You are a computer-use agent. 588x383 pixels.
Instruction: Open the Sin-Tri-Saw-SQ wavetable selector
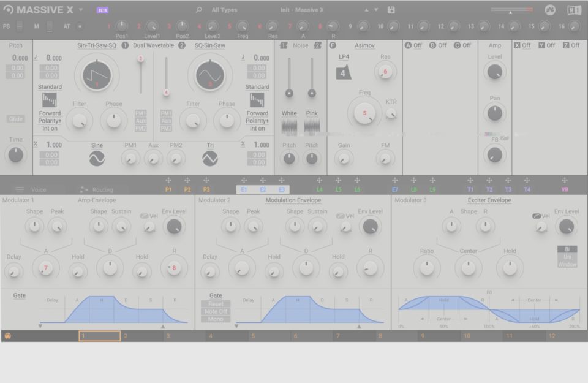96,45
